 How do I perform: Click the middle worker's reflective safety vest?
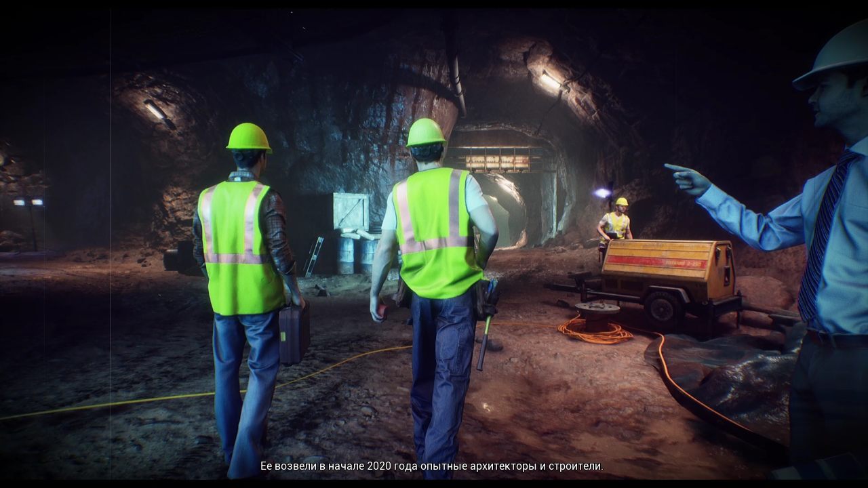tap(436, 230)
